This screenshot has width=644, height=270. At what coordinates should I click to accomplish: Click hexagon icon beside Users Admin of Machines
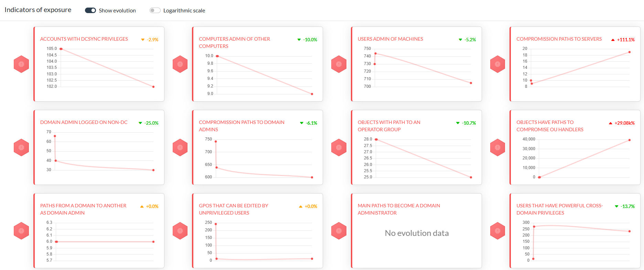(x=339, y=64)
